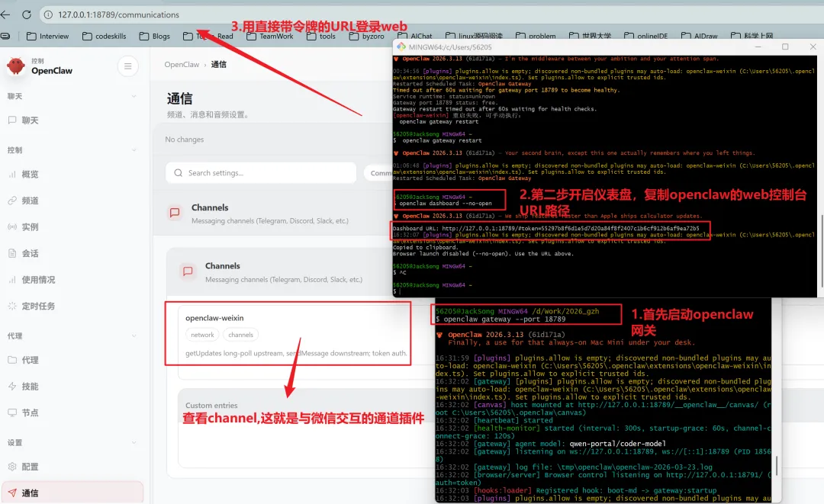Click the Search settings input field
The height and width of the screenshot is (504, 824).
pos(261,173)
